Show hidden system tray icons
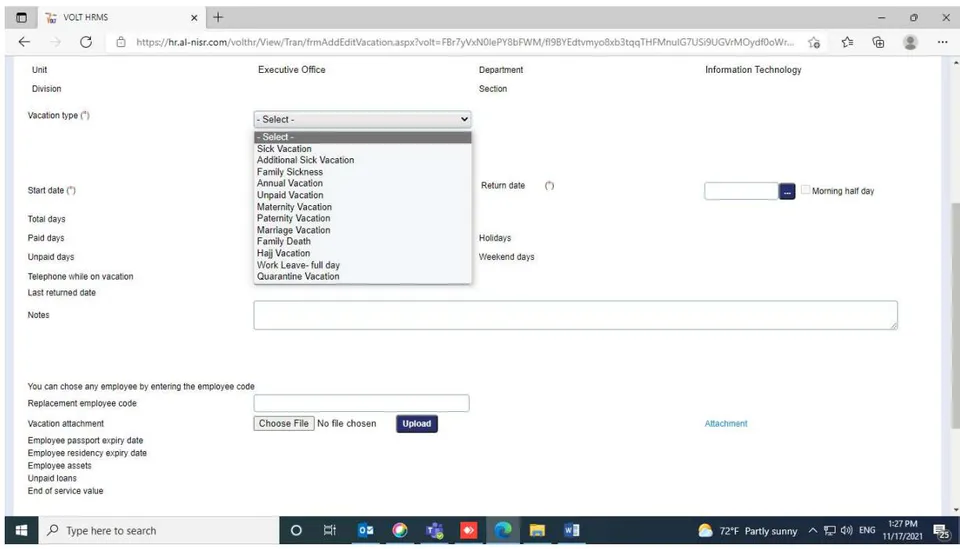 click(x=812, y=531)
